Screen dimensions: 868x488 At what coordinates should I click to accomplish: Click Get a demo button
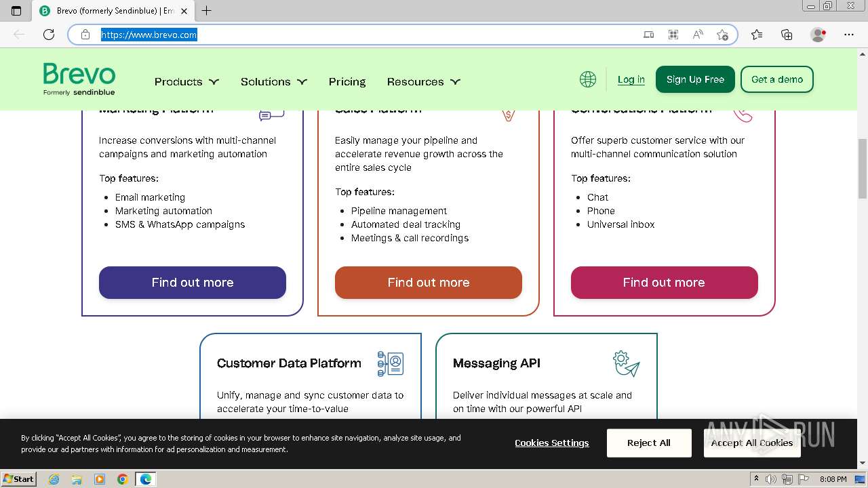coord(777,79)
